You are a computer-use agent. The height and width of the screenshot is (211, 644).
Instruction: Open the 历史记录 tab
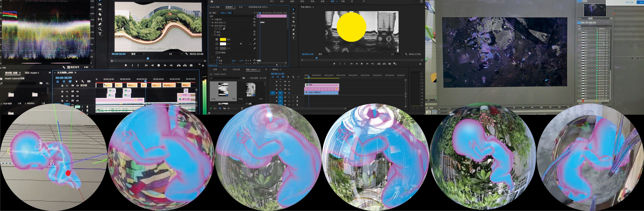tap(236, 69)
